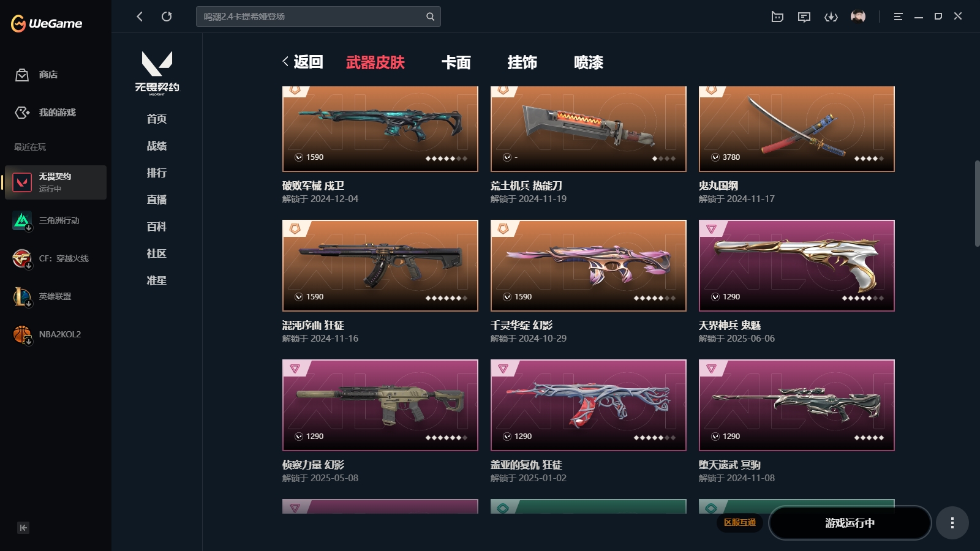Click the search magnifier icon
This screenshot has width=980, height=551.
pyautogui.click(x=430, y=17)
